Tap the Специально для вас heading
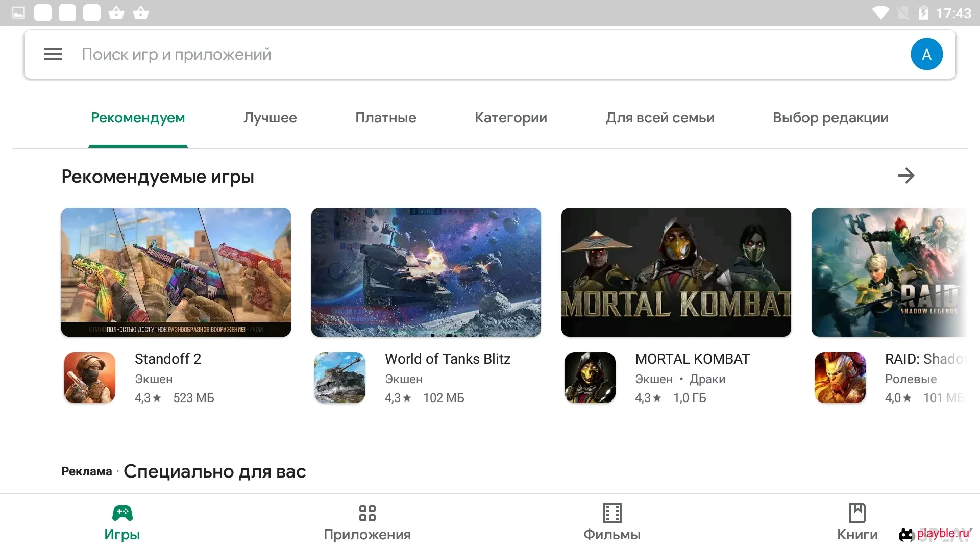980x551 pixels. tap(215, 471)
